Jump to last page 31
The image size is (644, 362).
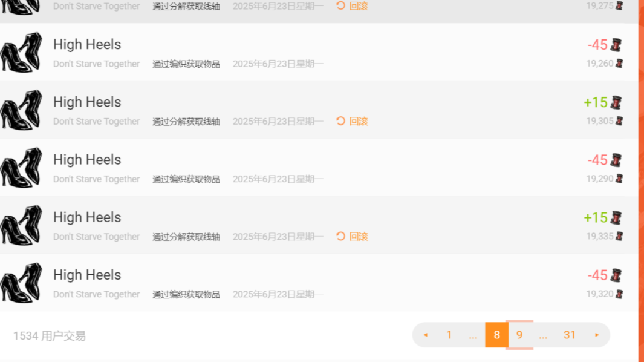(x=569, y=335)
